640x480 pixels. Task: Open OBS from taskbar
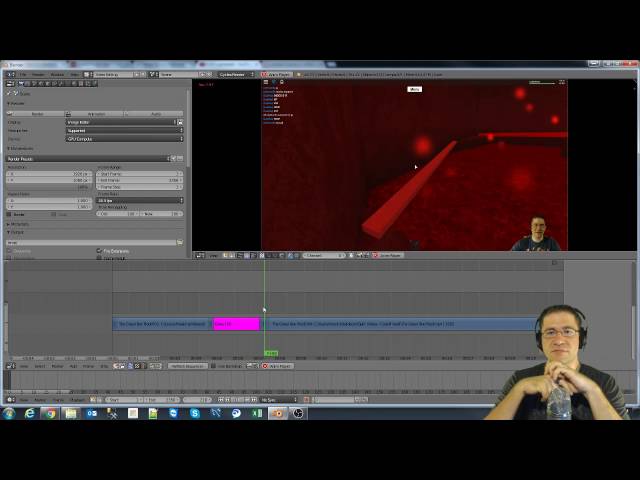(x=298, y=413)
